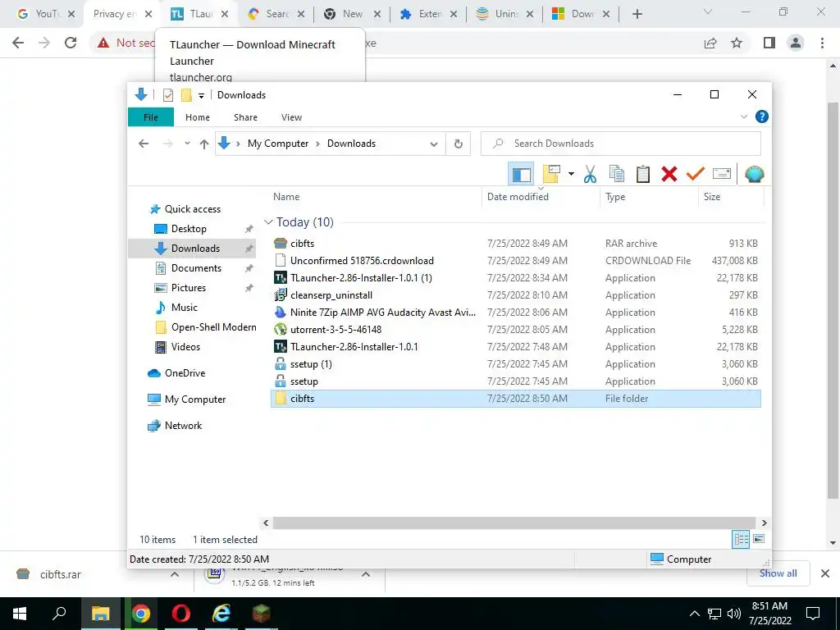The image size is (840, 630).
Task: Click Show all downloads link
Action: (778, 573)
